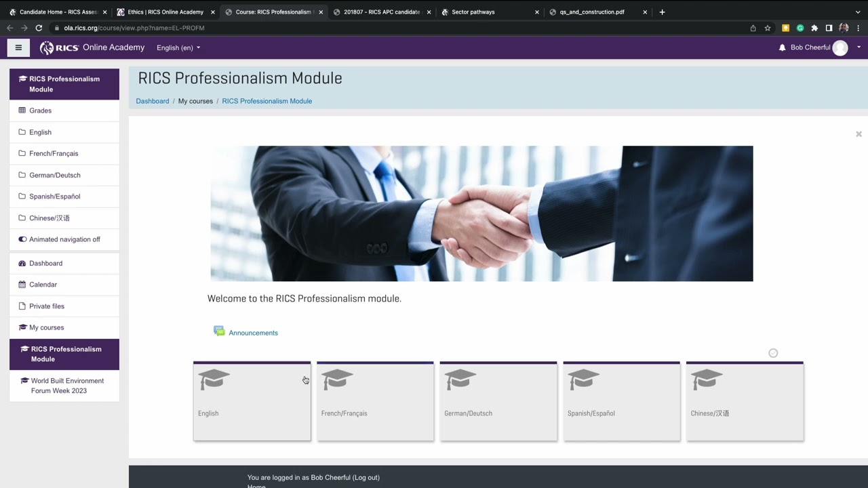Click the Log out link in footer
This screenshot has width=868, height=488.
(366, 477)
